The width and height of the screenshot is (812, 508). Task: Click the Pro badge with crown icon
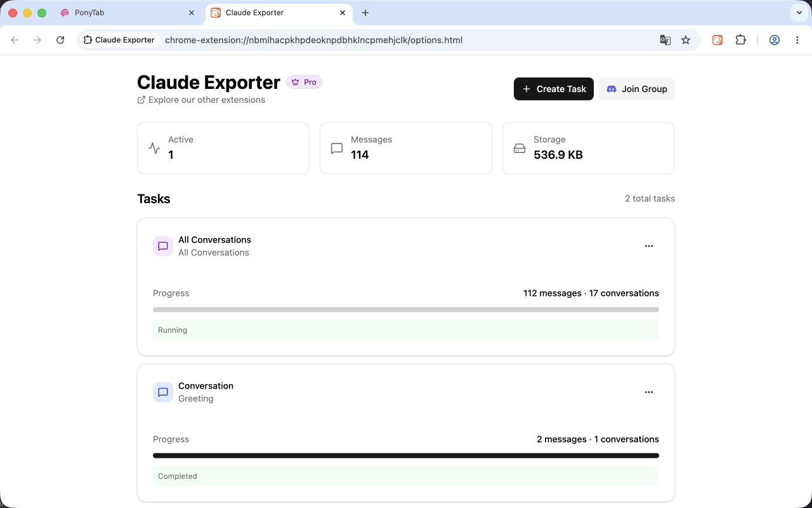pos(304,82)
